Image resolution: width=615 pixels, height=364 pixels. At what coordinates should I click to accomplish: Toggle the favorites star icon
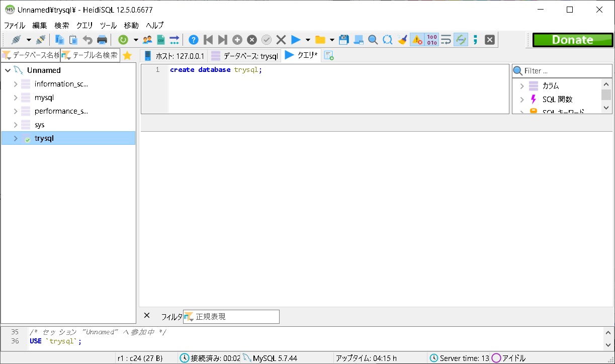[x=127, y=56]
